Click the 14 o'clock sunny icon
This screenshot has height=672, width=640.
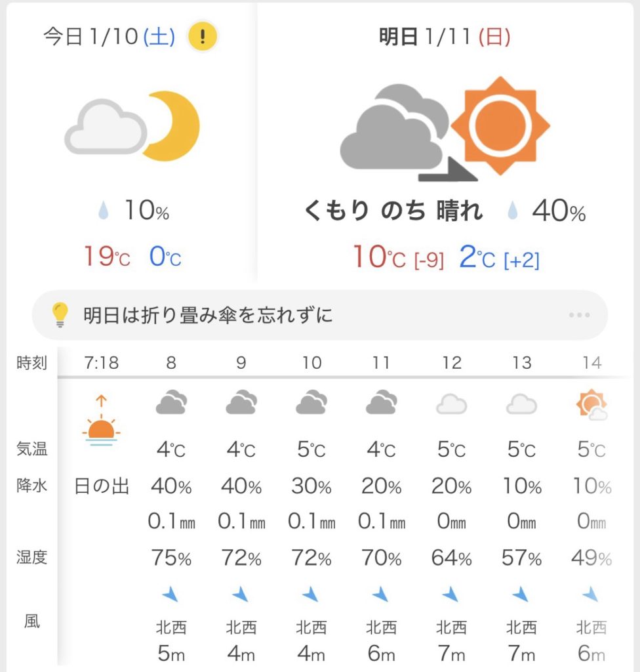[591, 405]
